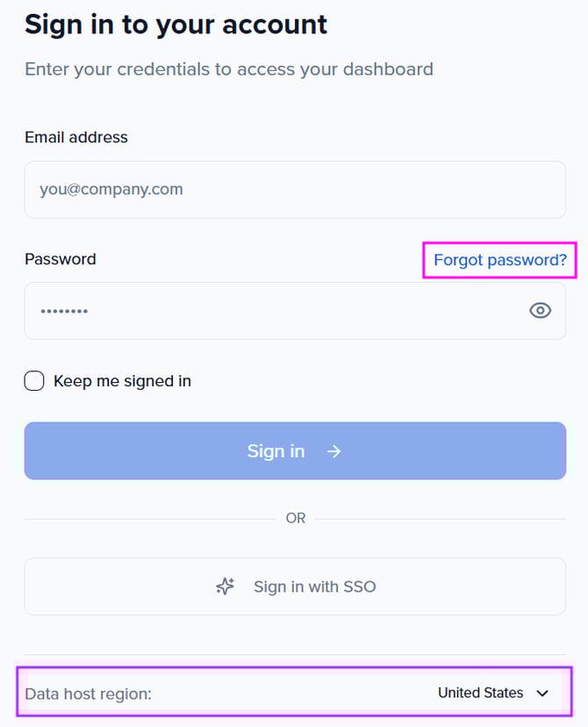588x727 pixels.
Task: Click the OR divider text
Action: point(296,519)
